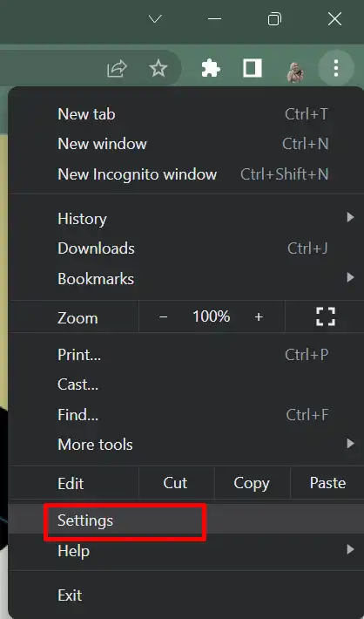Toggle the side panel icon
364x619 pixels.
253,68
